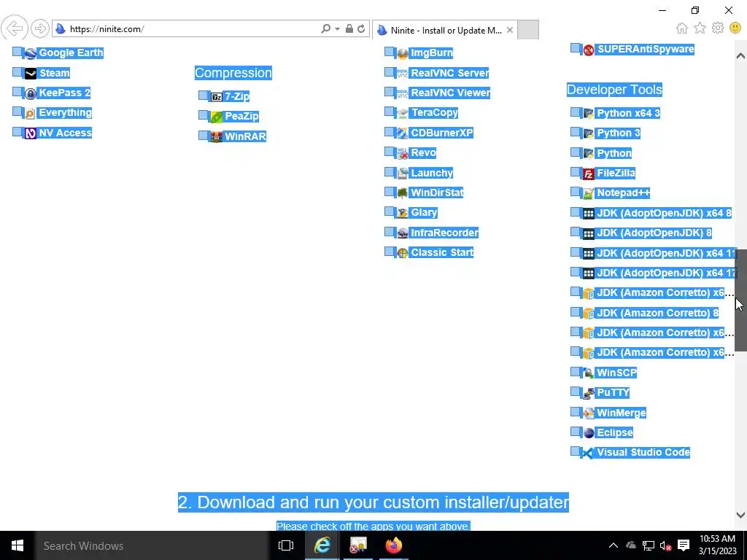This screenshot has width=747, height=560.
Task: Refresh the page with reload button
Action: [362, 29]
